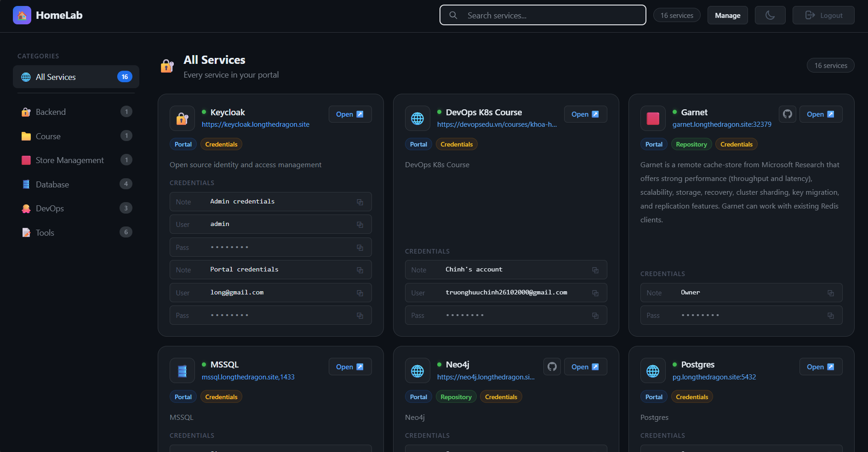Image resolution: width=868 pixels, height=452 pixels.
Task: Select Store Management category
Action: (x=76, y=160)
